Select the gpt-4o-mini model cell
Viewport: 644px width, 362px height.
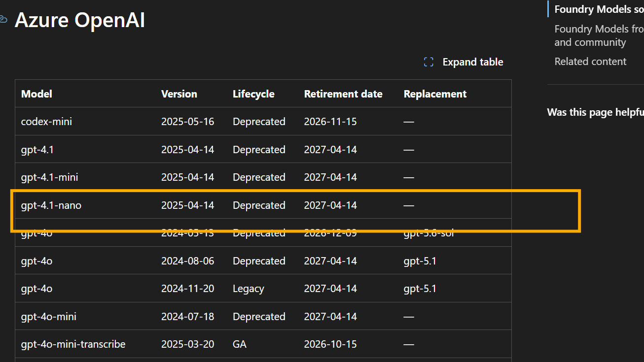tap(49, 316)
